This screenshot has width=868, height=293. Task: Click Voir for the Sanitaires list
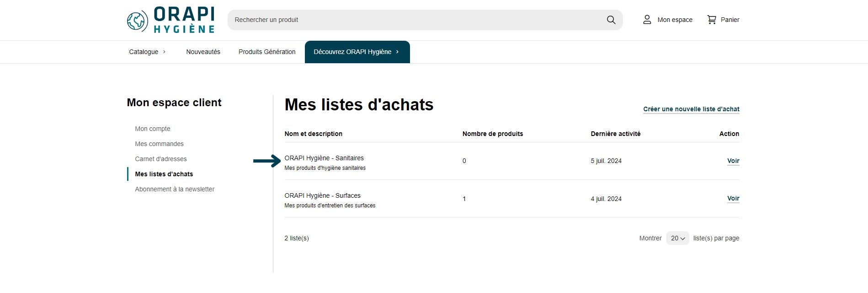733,161
